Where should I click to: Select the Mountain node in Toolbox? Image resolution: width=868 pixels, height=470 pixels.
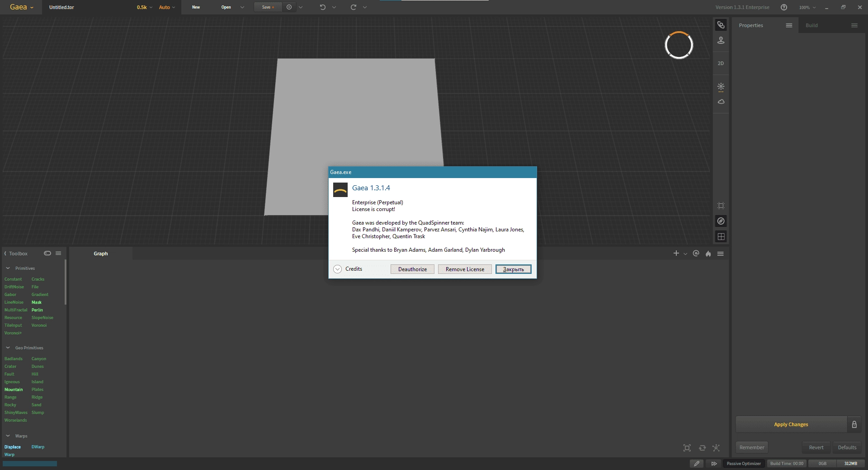[x=14, y=390]
